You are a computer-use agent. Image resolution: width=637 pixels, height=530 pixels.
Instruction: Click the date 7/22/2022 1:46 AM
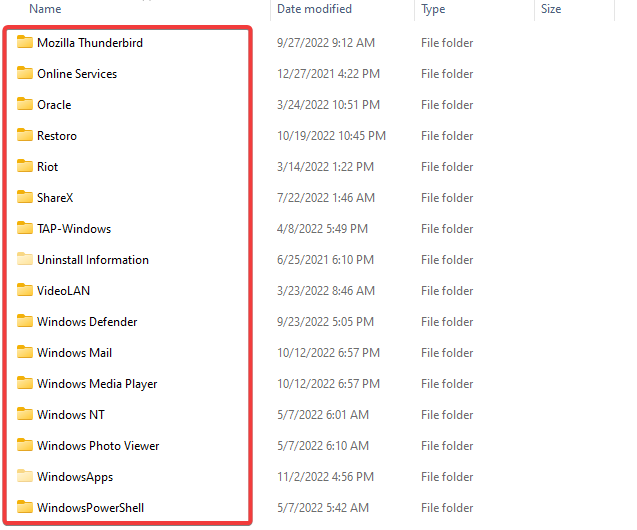[x=326, y=198]
